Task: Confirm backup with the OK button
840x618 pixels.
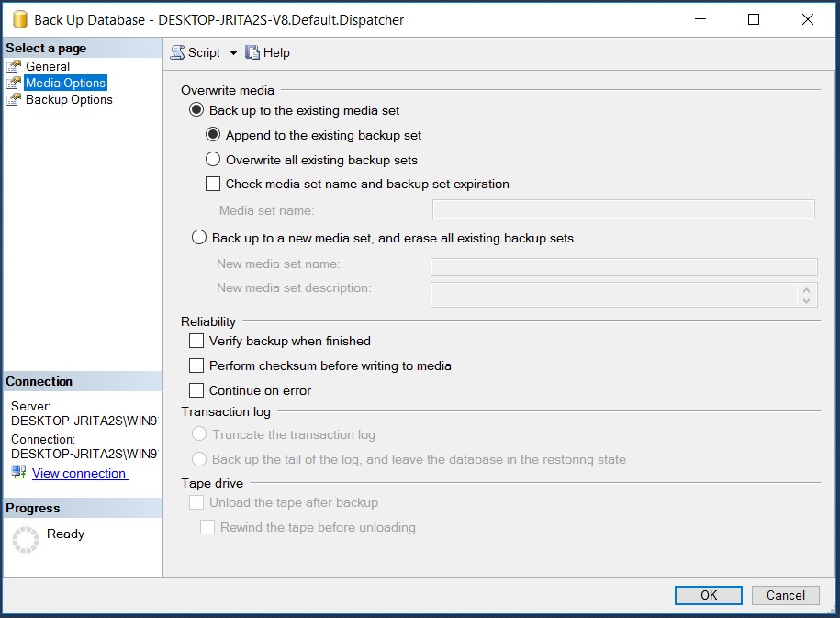Action: (x=708, y=595)
